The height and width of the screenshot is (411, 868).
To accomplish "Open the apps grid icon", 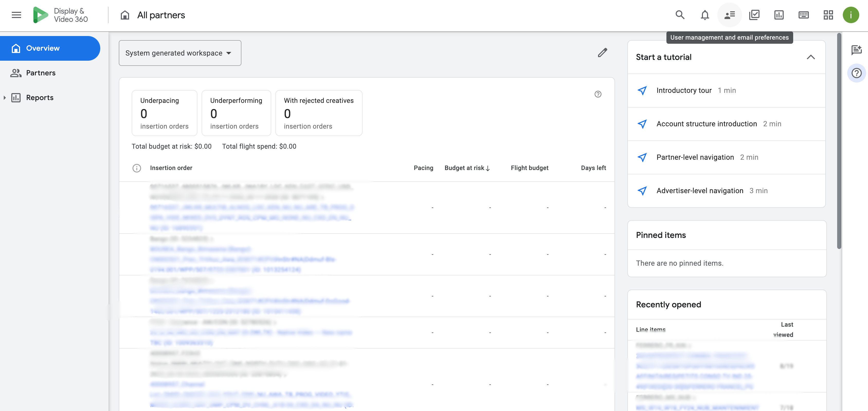I will click(828, 15).
